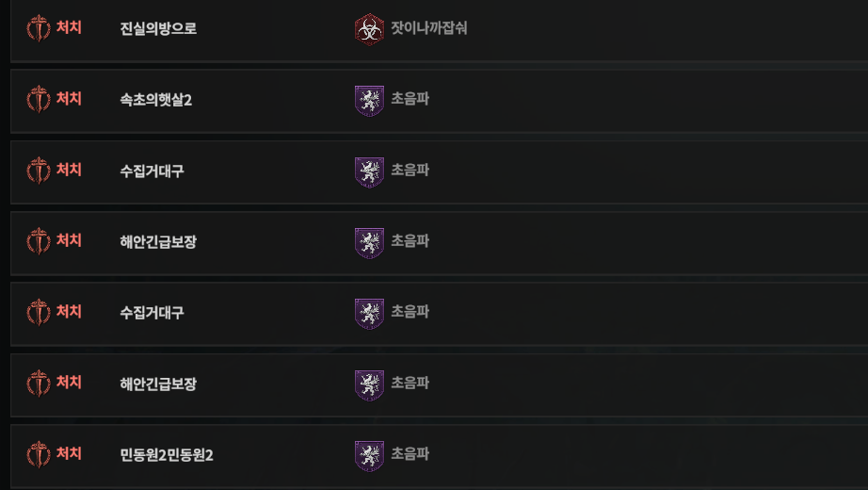Image resolution: width=868 pixels, height=490 pixels.
Task: Click the red biohazard emblem beside 잦이나까잡숴
Action: click(x=369, y=29)
